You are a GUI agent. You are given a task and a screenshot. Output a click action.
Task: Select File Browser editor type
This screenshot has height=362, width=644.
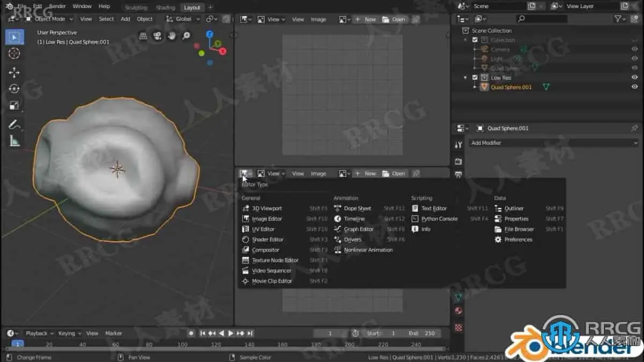coord(519,229)
